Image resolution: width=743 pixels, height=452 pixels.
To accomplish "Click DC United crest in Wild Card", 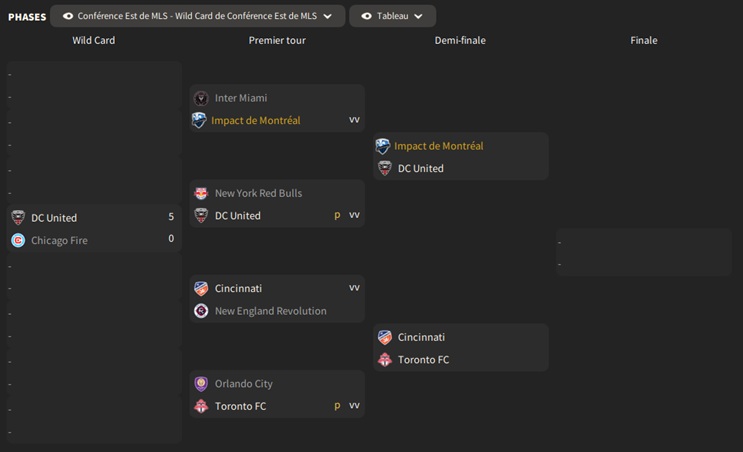I will point(18,218).
